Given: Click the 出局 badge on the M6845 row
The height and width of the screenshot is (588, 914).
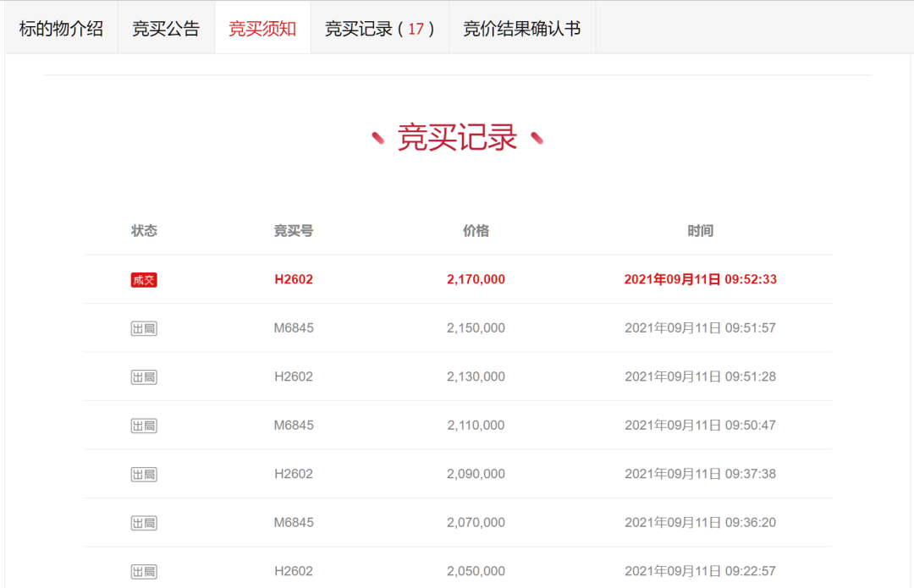Looking at the screenshot, I should (x=144, y=327).
